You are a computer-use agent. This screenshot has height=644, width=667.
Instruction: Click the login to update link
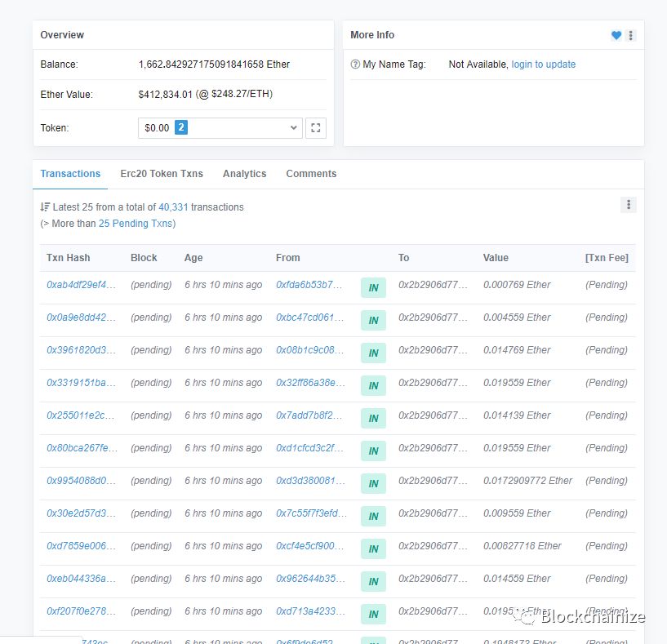[544, 64]
